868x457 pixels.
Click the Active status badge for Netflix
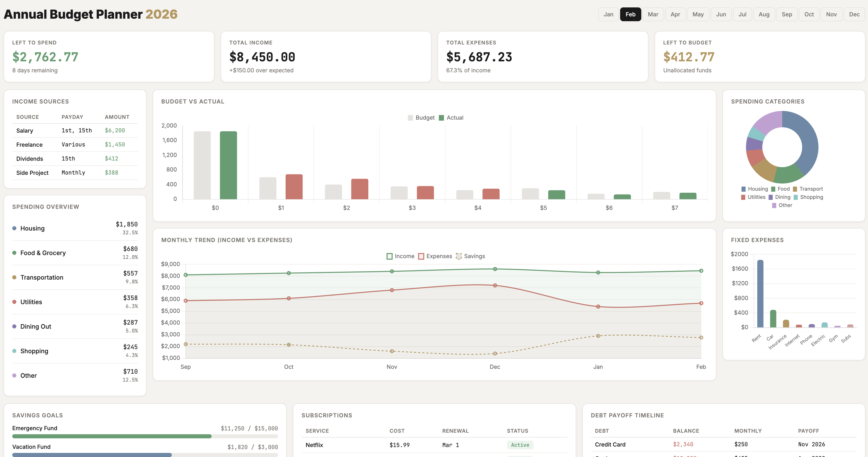520,445
